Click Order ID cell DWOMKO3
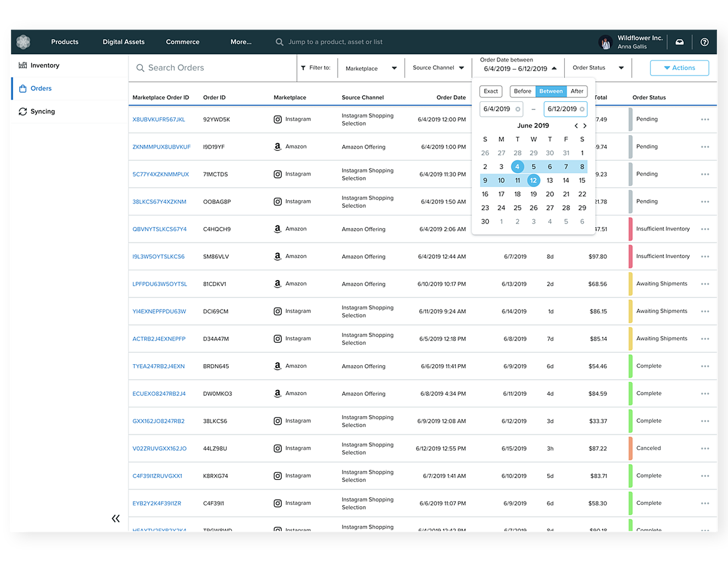This screenshot has width=728, height=577. [217, 394]
